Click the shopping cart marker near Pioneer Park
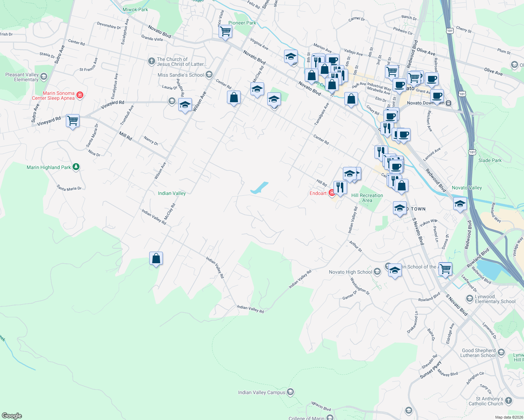The width and height of the screenshot is (524, 420). coord(225,31)
